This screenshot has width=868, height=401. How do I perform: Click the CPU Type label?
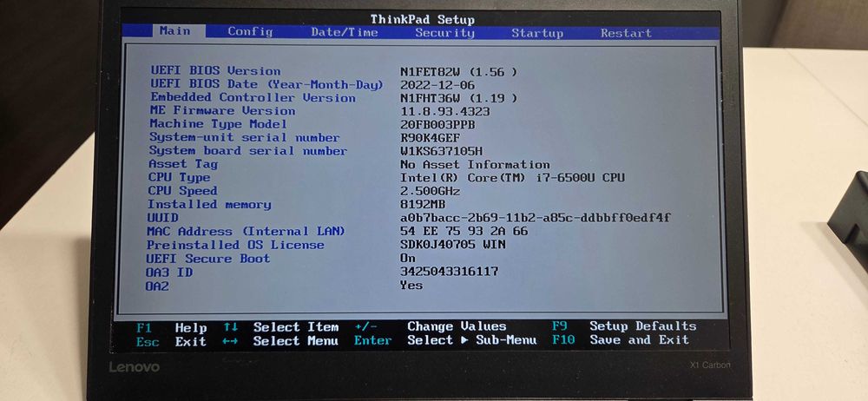pos(180,178)
